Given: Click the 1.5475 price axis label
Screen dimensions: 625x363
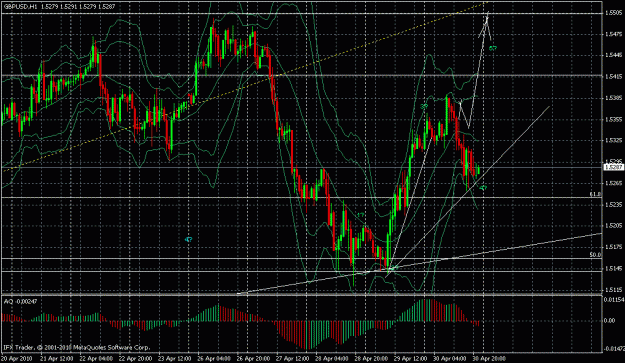Looking at the screenshot, I should [x=613, y=34].
